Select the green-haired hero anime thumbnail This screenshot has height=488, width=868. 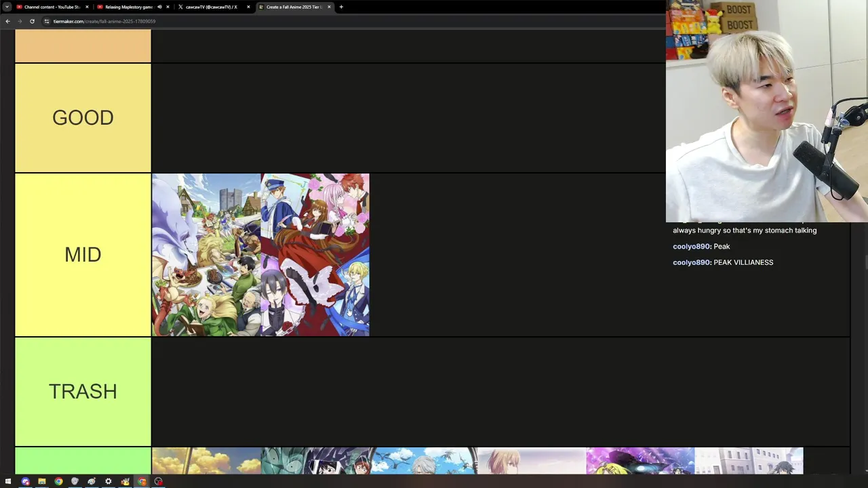(x=315, y=461)
